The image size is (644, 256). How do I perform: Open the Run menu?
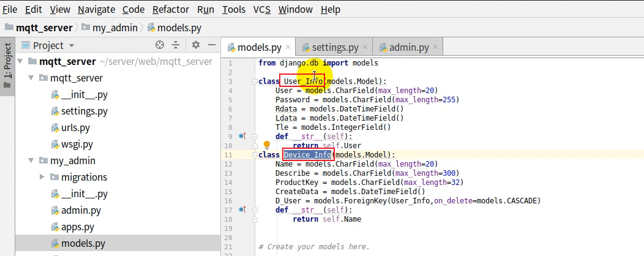[205, 9]
